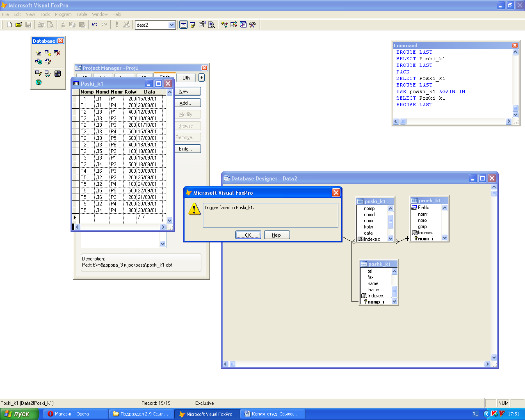525x420 pixels.
Task: Click New... button in Project Manager
Action: (x=188, y=91)
